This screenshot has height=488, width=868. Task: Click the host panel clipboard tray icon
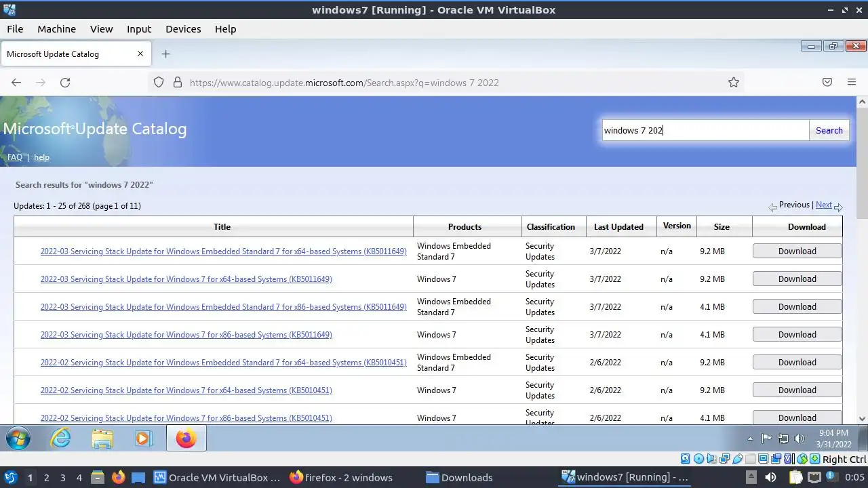[x=795, y=477]
